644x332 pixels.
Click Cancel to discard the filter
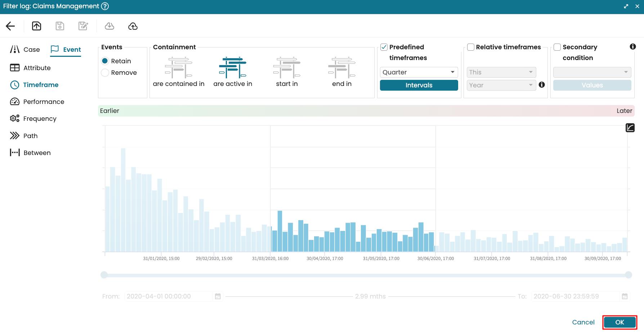click(x=583, y=322)
